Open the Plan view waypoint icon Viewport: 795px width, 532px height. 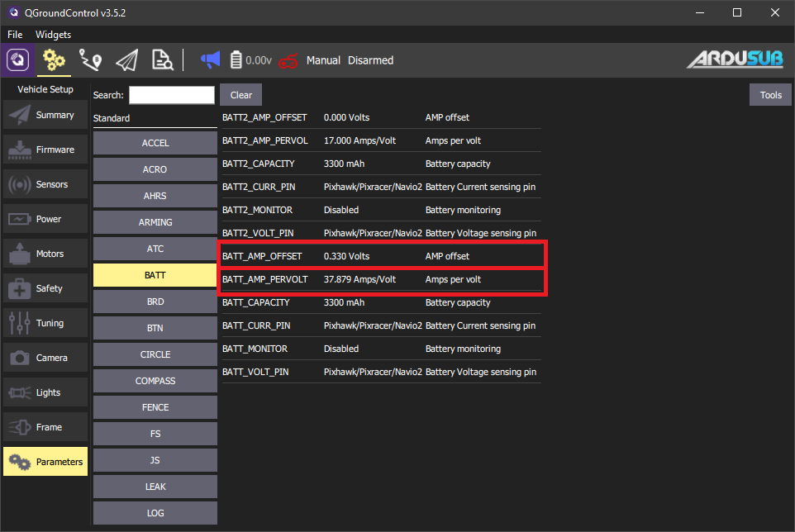91,60
